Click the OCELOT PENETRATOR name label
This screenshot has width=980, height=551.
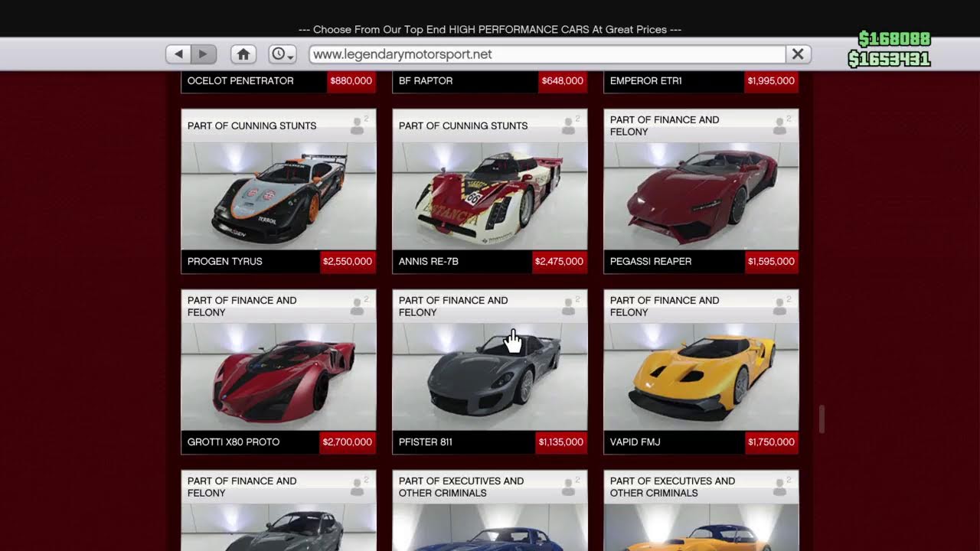[x=240, y=81]
